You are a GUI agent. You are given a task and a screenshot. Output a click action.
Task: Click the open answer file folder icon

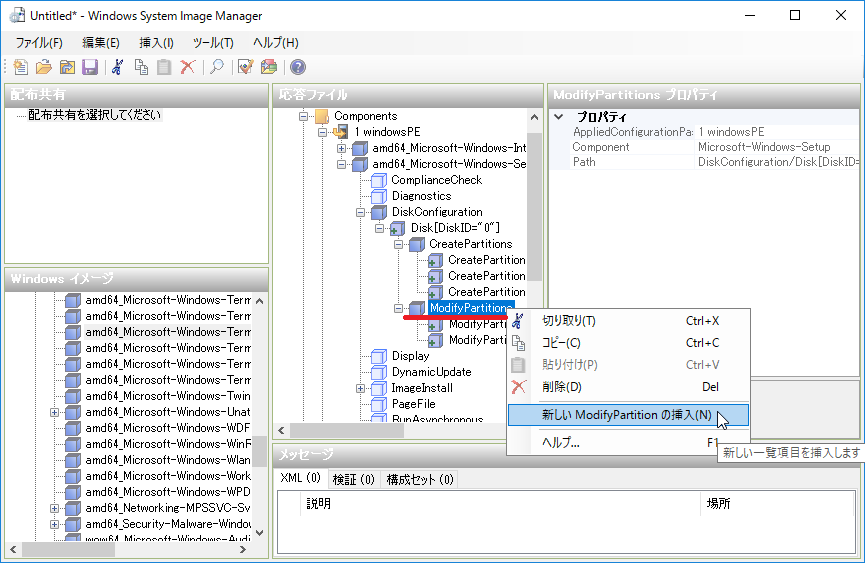point(44,67)
